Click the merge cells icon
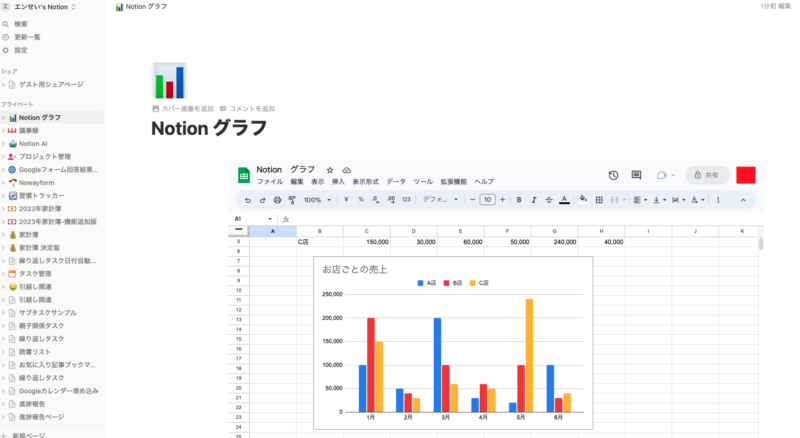This screenshot has width=800, height=438. (614, 200)
